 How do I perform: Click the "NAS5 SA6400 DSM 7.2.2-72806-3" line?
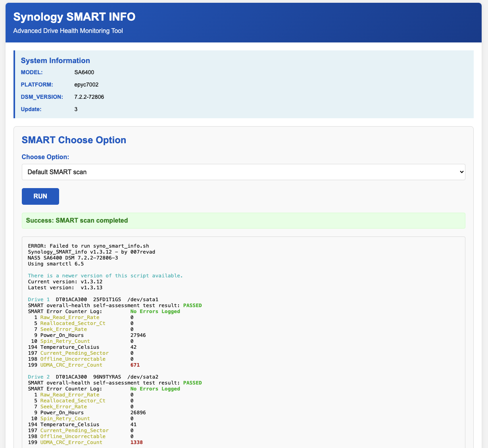click(x=73, y=258)
